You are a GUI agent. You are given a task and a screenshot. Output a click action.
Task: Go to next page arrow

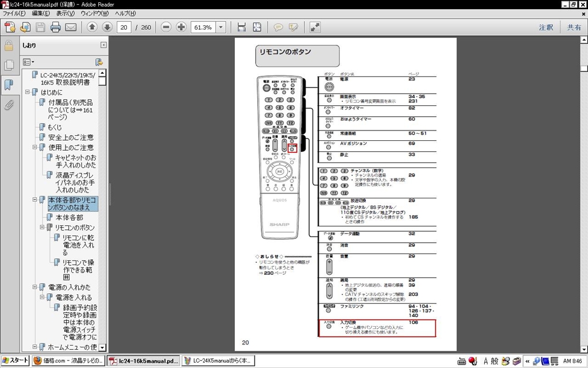107,27
